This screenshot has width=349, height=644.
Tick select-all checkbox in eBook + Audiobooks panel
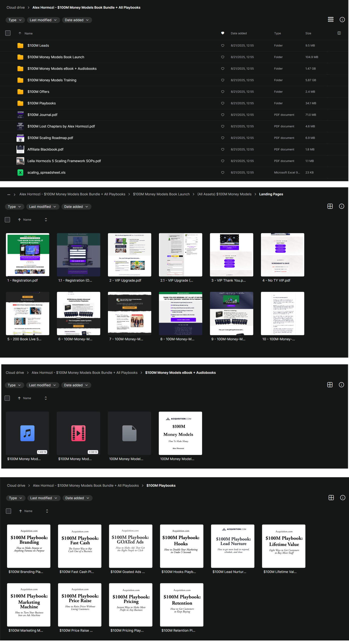tap(7, 398)
